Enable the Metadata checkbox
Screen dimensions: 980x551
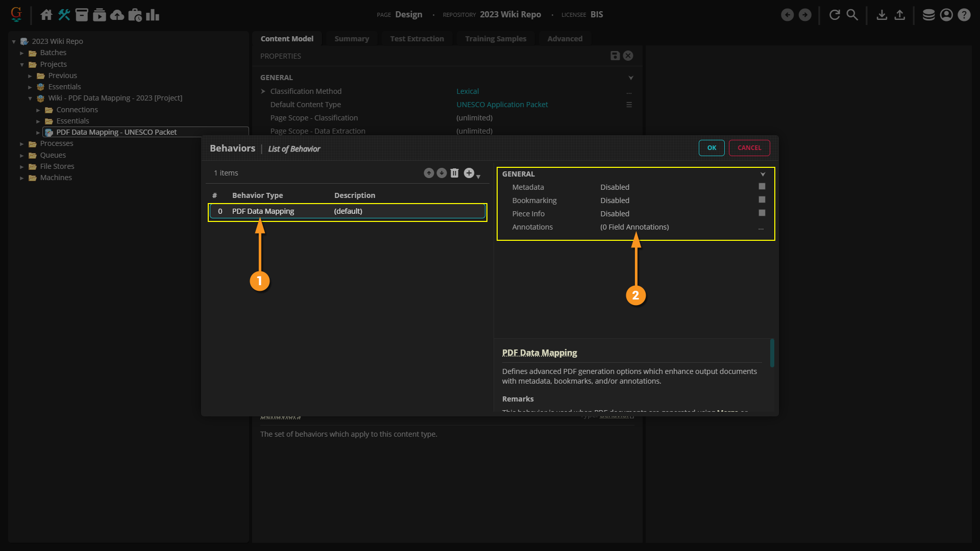tap(762, 187)
